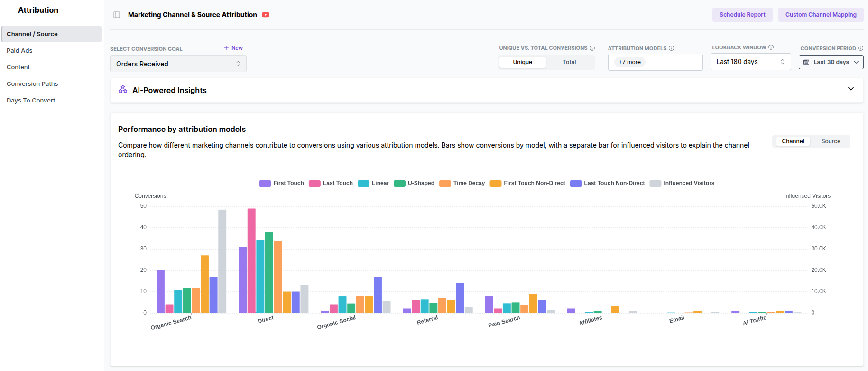Click the Last Touch Non-Direct legend swatch
Image resolution: width=868 pixels, height=371 pixels.
pyautogui.click(x=576, y=184)
